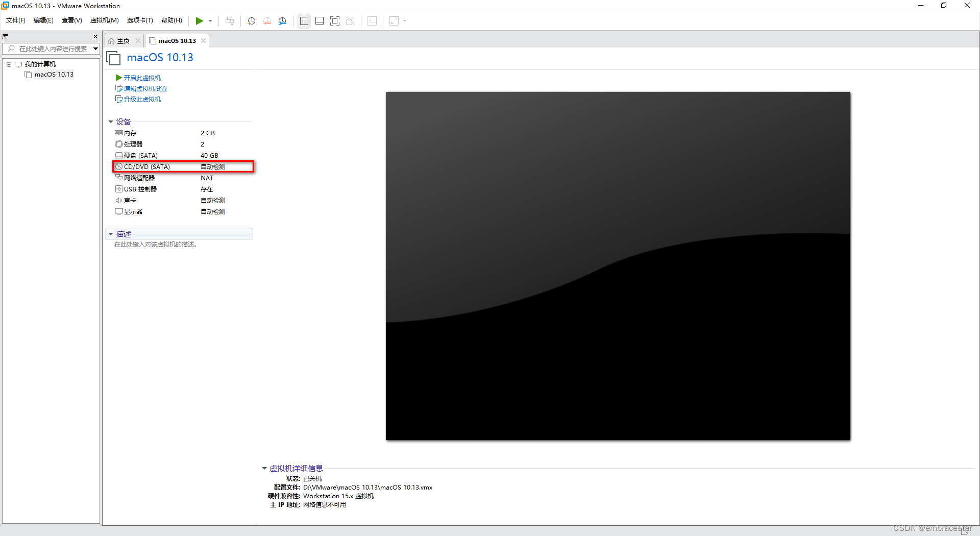Open the 帮助(H) menu
This screenshot has width=980, height=536.
tap(171, 20)
